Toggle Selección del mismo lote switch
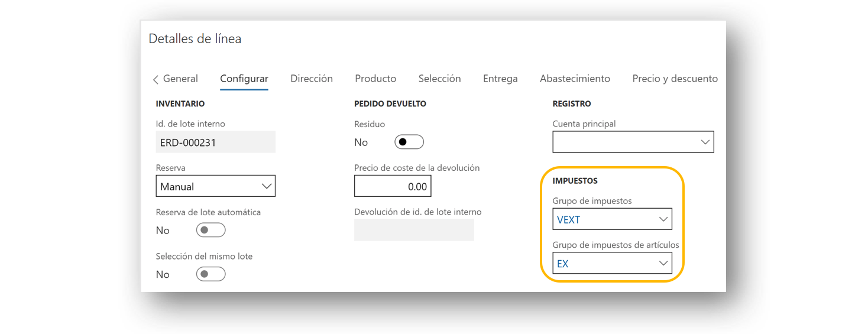 (x=211, y=274)
